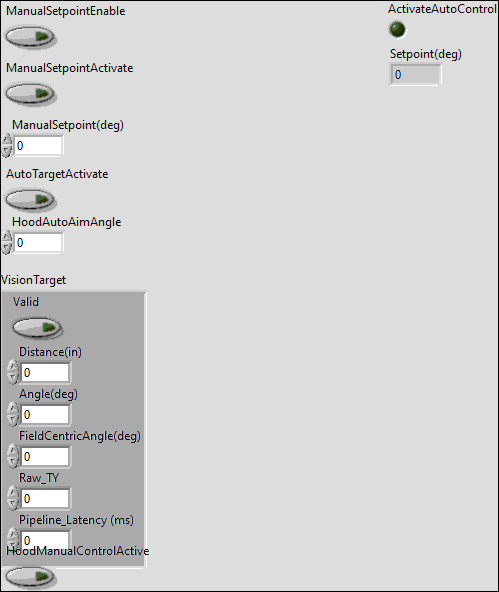Image resolution: width=499 pixels, height=592 pixels.
Task: Click the Raw_TY label
Action: pyautogui.click(x=39, y=478)
